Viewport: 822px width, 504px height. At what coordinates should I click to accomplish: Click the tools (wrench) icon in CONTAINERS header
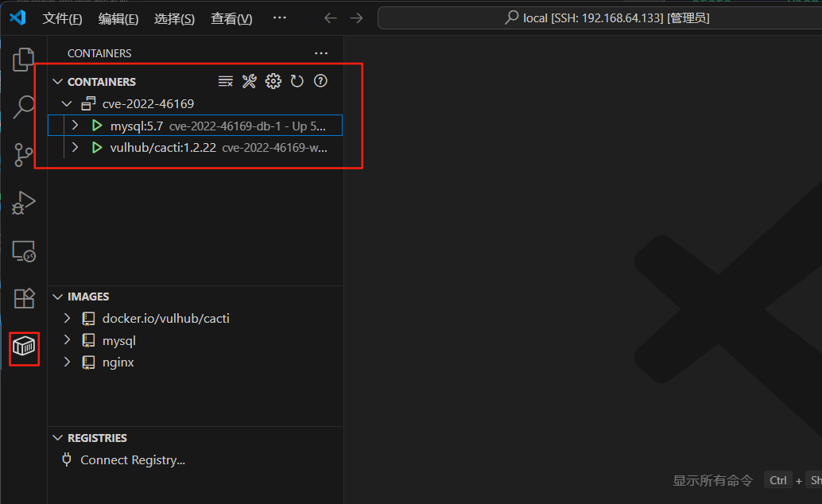249,81
